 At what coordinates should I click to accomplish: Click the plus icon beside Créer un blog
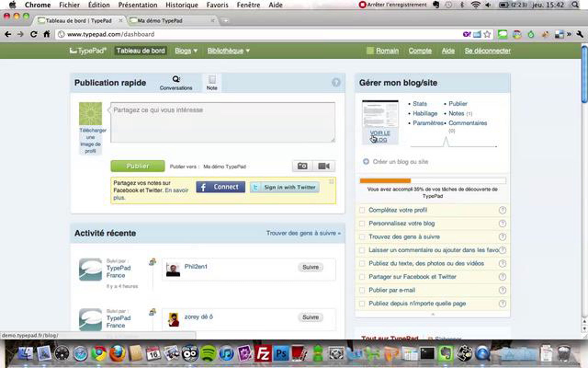click(x=366, y=161)
